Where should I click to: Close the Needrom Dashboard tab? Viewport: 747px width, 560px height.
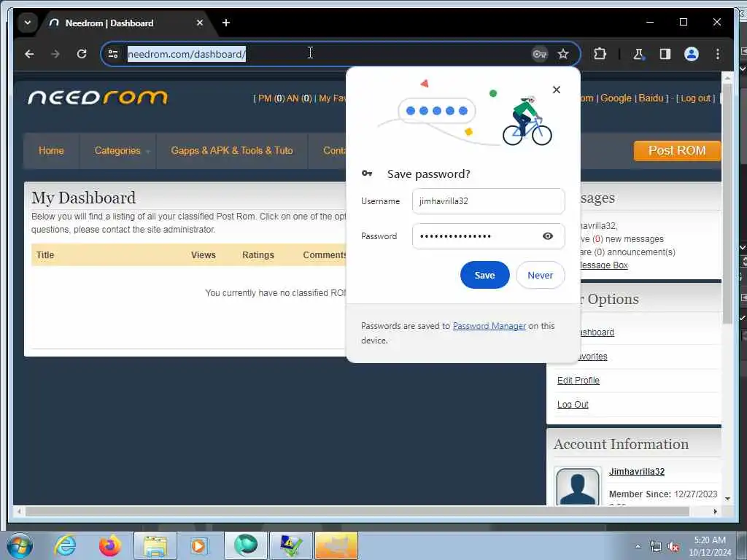[x=200, y=23]
